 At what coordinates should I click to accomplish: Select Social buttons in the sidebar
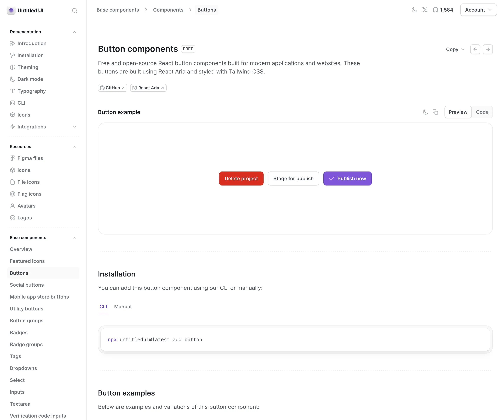pos(27,285)
